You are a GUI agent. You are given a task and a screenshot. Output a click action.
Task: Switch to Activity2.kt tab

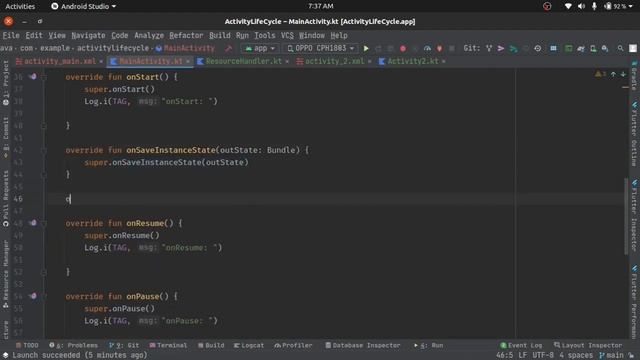pyautogui.click(x=412, y=61)
